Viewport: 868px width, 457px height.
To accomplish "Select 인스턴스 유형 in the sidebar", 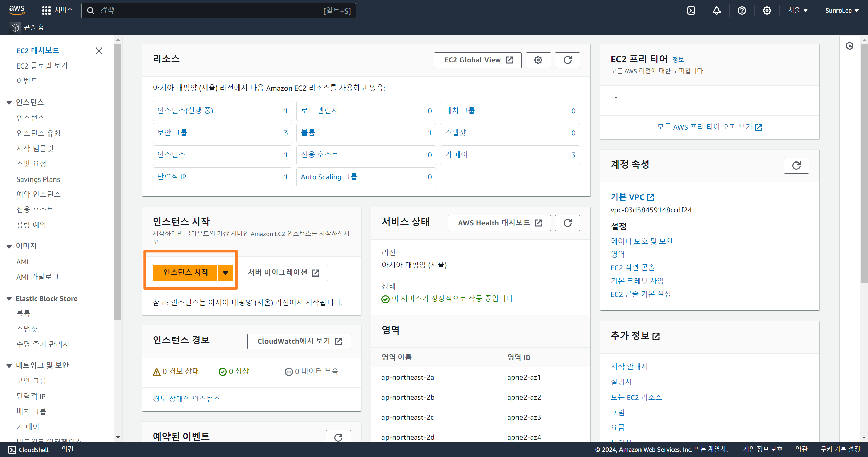I will pyautogui.click(x=38, y=133).
